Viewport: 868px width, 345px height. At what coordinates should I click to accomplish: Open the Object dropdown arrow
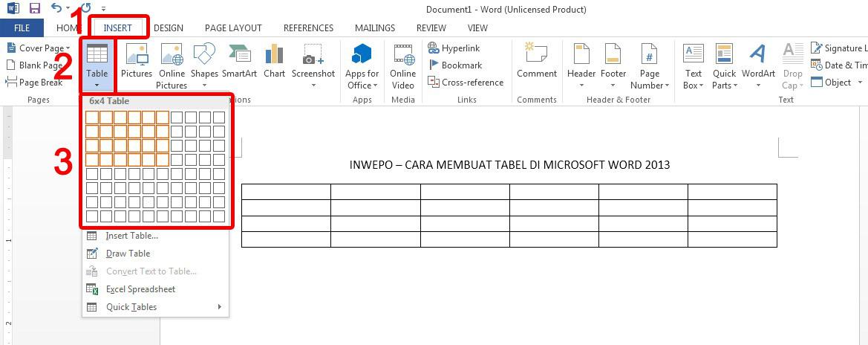861,83
